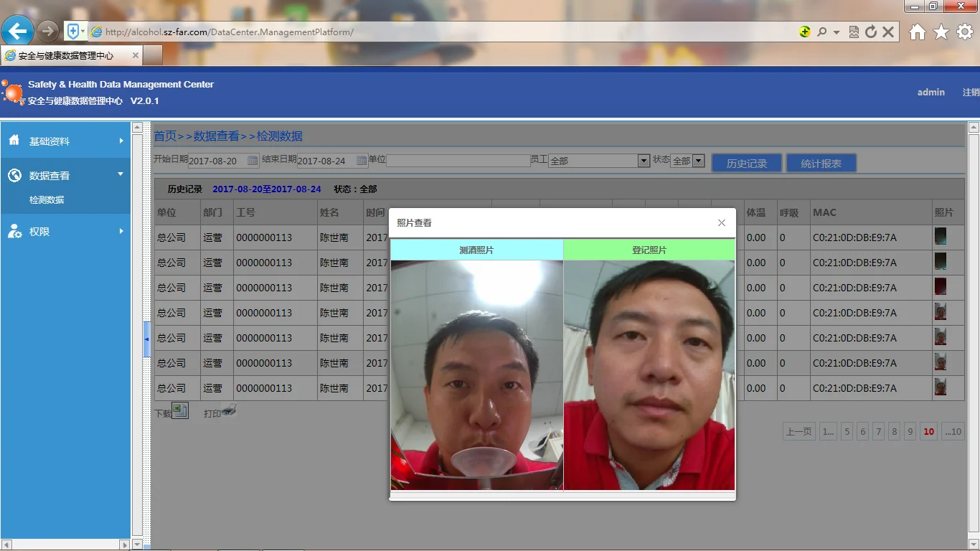Click the 统计报表 button
The width and height of the screenshot is (980, 551).
(821, 164)
